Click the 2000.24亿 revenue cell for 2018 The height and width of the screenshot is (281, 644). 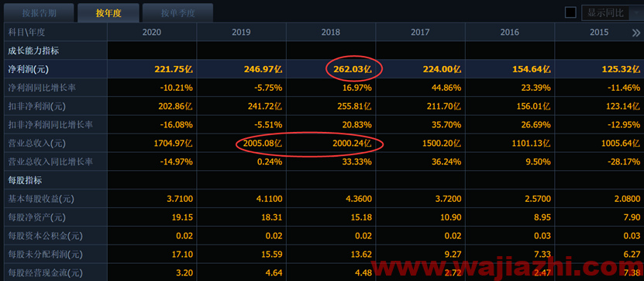[352, 144]
